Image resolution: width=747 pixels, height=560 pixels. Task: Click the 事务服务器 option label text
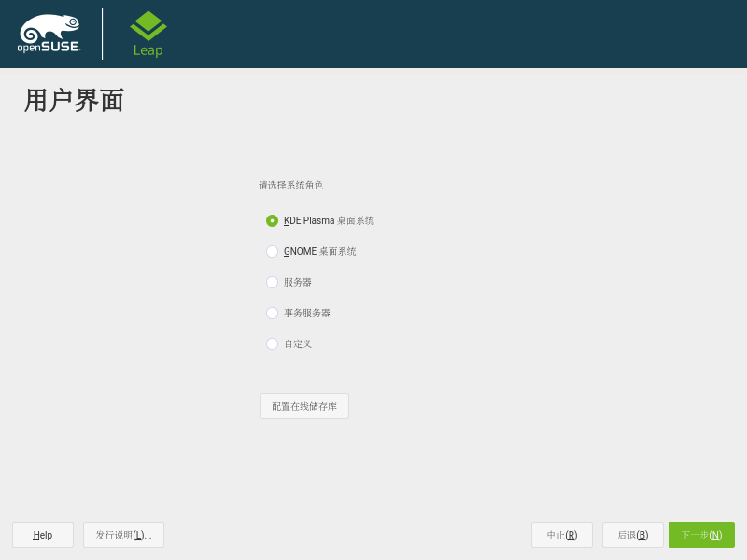point(307,314)
